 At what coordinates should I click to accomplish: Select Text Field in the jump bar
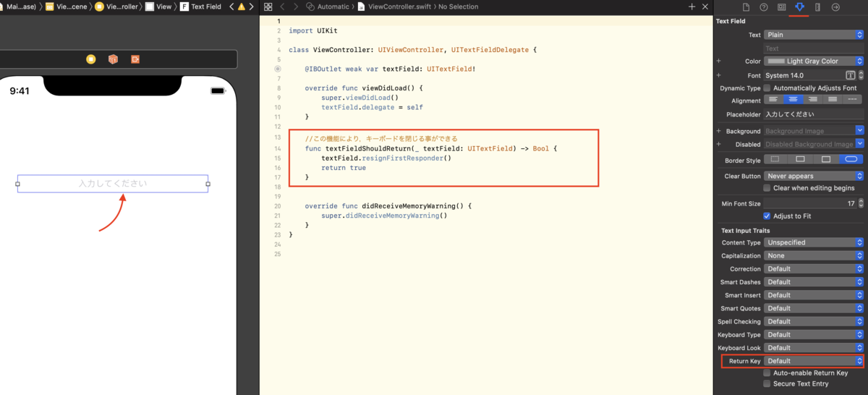click(200, 7)
